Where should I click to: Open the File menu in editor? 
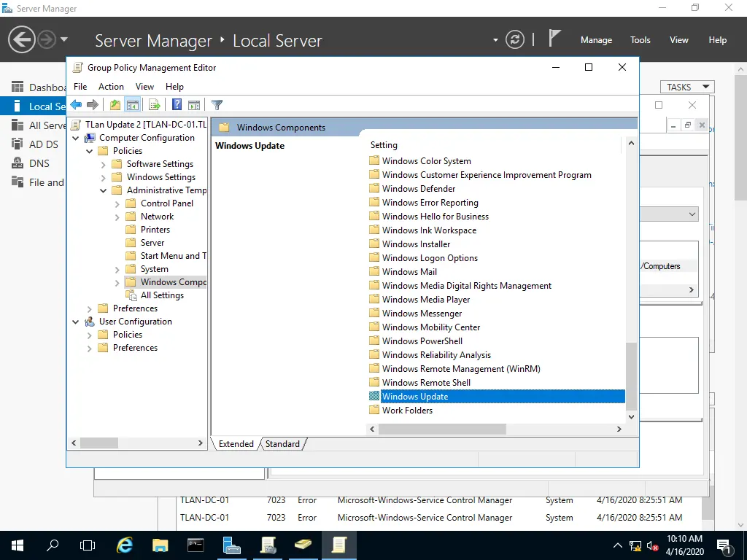pyautogui.click(x=80, y=87)
